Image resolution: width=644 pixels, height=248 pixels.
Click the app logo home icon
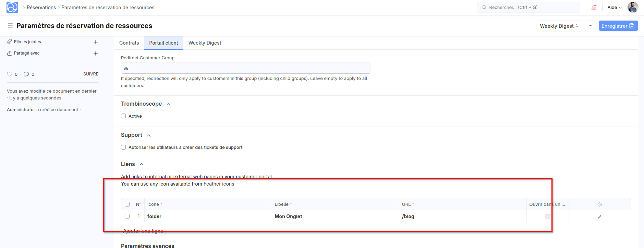(x=12, y=7)
